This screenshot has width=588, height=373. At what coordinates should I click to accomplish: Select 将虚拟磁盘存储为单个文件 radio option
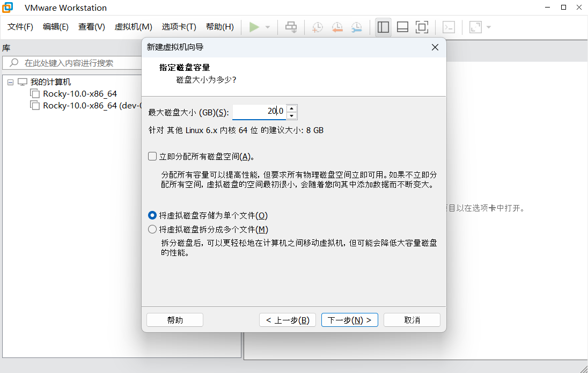click(152, 215)
